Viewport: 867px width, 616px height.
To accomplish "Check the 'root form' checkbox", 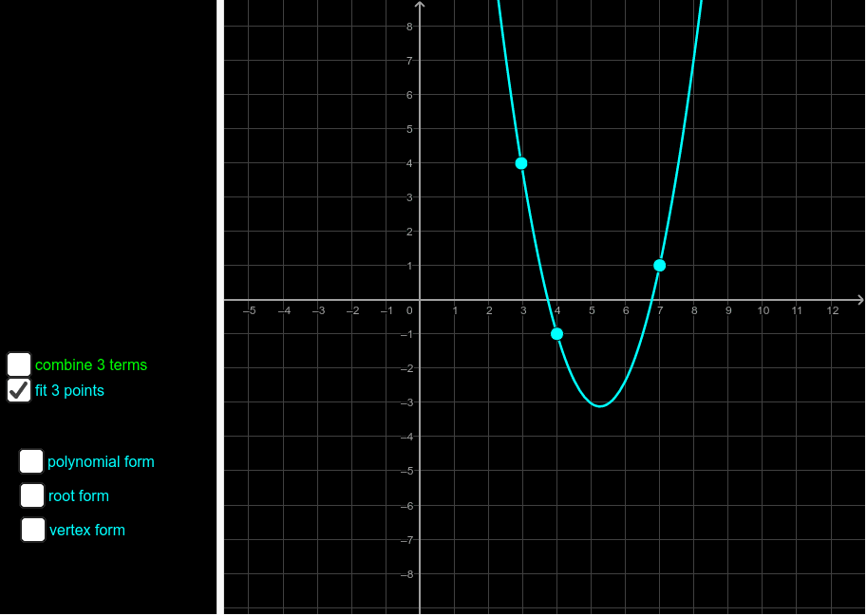I will click(x=31, y=495).
